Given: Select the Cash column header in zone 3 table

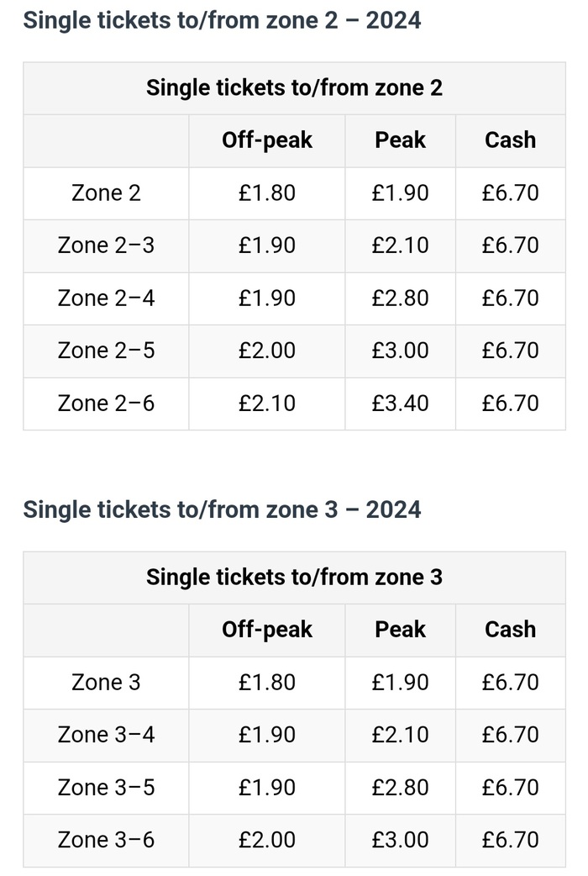Looking at the screenshot, I should (510, 630).
